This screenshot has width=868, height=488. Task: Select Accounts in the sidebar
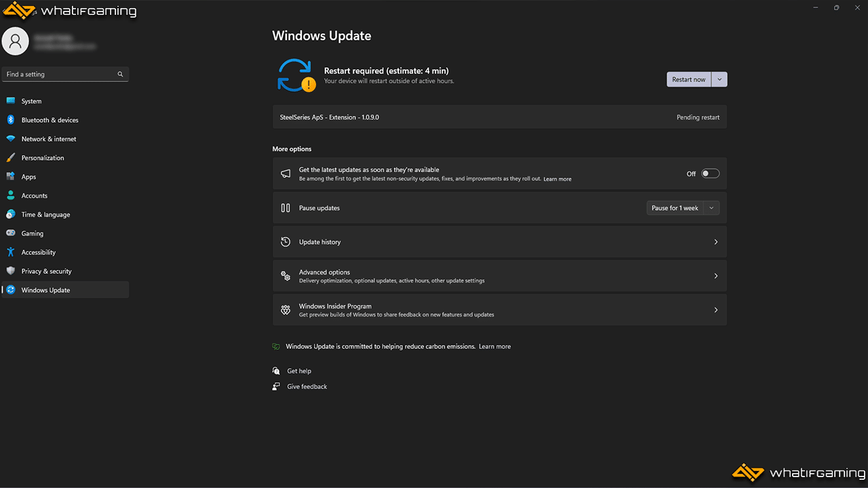point(65,195)
